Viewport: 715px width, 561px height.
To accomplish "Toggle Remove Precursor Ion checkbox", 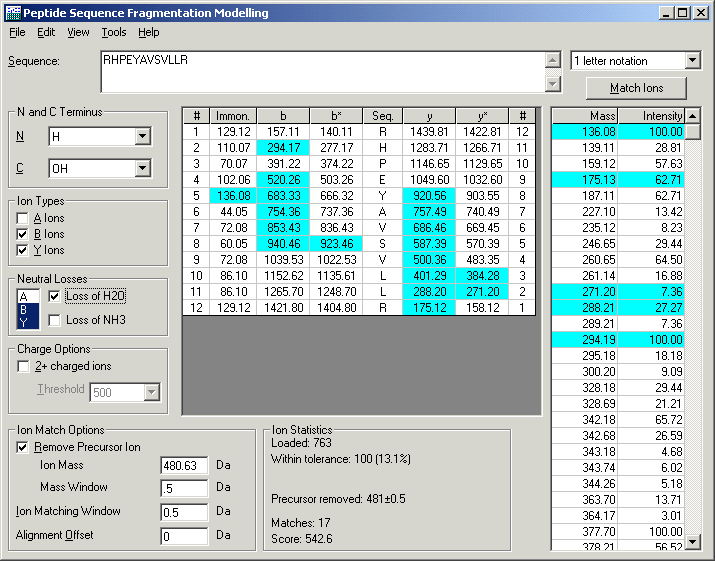I will 22,447.
